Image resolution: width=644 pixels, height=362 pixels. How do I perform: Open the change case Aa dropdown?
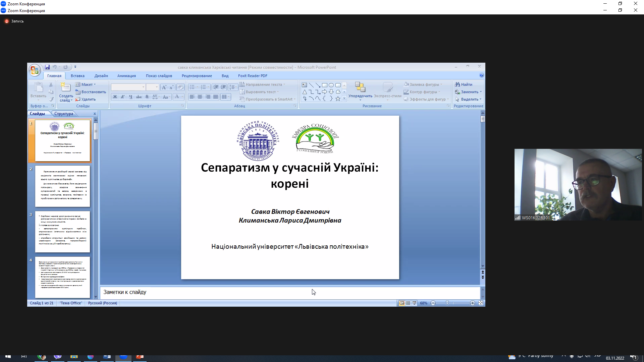point(166,97)
